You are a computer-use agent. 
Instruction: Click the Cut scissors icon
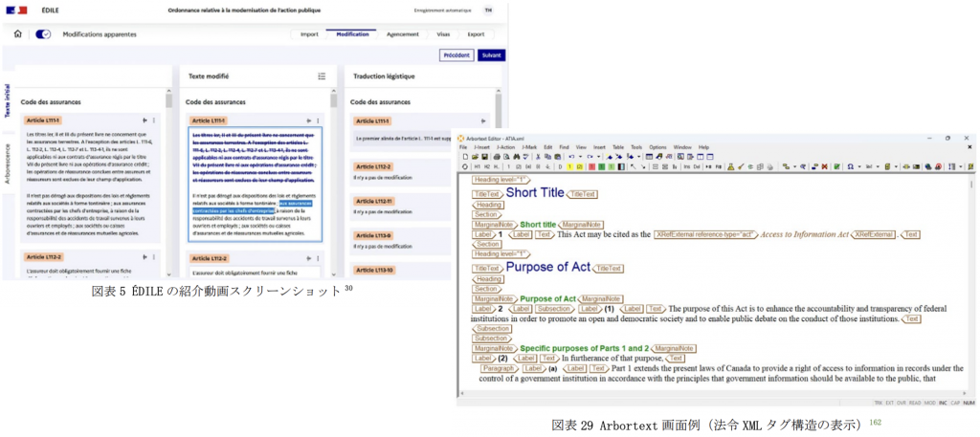pyautogui.click(x=538, y=157)
